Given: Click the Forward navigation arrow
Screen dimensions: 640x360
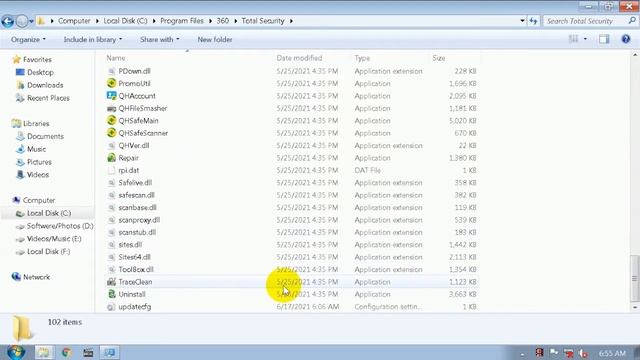Looking at the screenshot, I should pos(22,21).
